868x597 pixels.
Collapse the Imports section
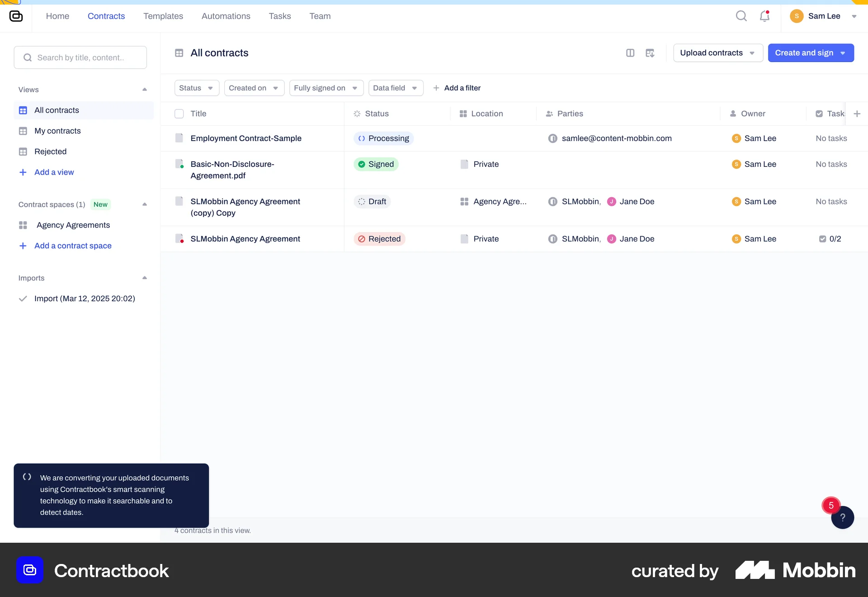coord(145,277)
